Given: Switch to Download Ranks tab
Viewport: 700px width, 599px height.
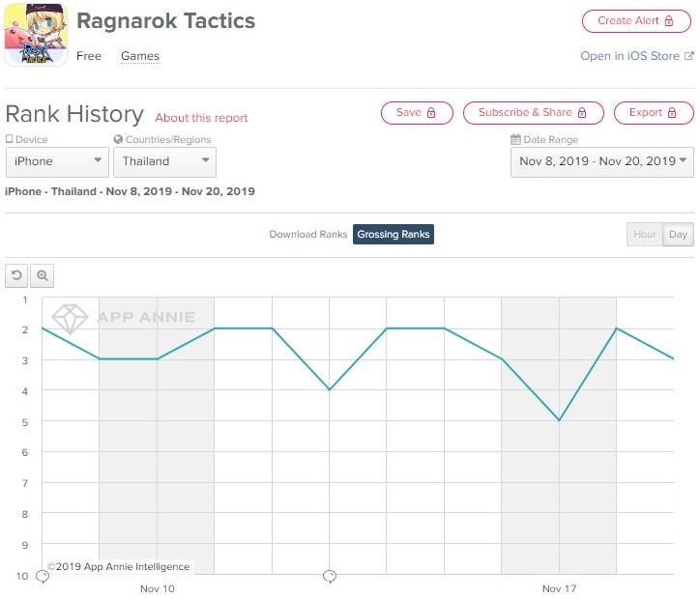Looking at the screenshot, I should [308, 235].
